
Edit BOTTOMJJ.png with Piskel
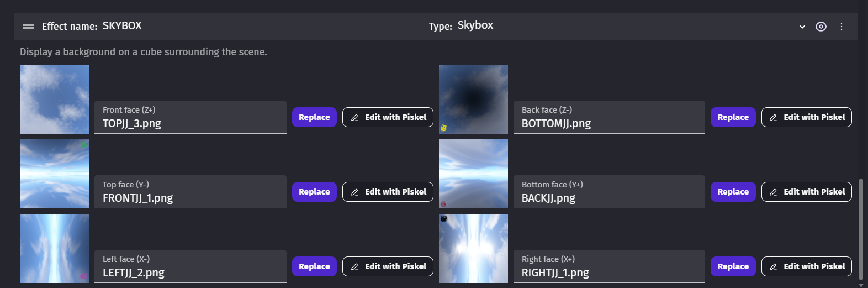coord(806,117)
